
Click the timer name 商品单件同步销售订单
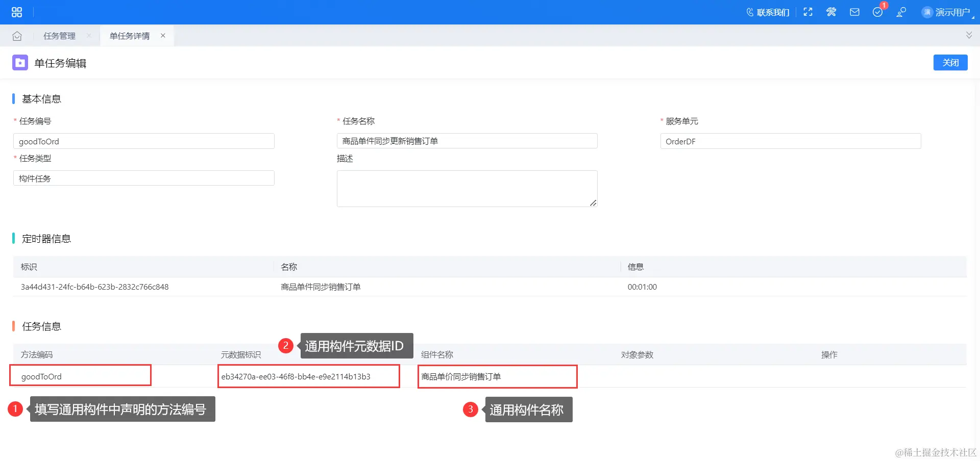[321, 287]
